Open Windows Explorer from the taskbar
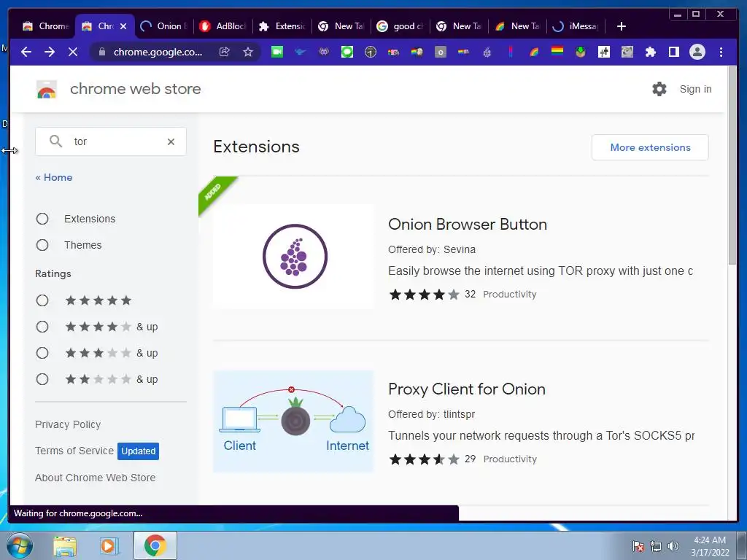The width and height of the screenshot is (747, 560). pyautogui.click(x=65, y=545)
